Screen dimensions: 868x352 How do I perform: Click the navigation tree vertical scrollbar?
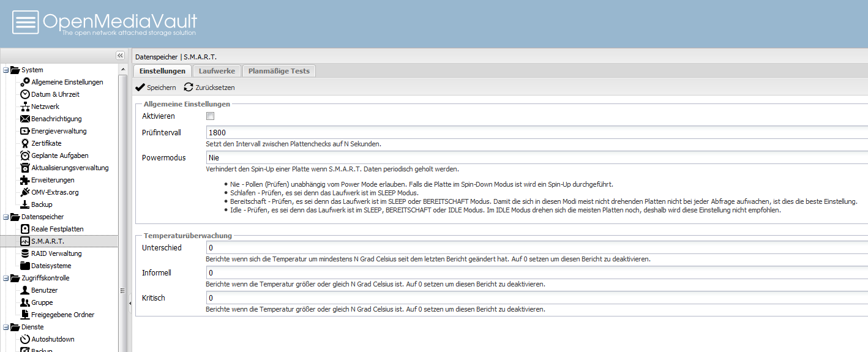pos(122,207)
